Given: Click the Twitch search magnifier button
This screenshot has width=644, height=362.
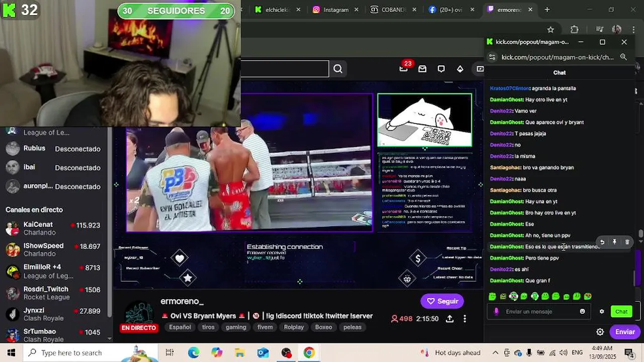Looking at the screenshot, I should pos(338,69).
